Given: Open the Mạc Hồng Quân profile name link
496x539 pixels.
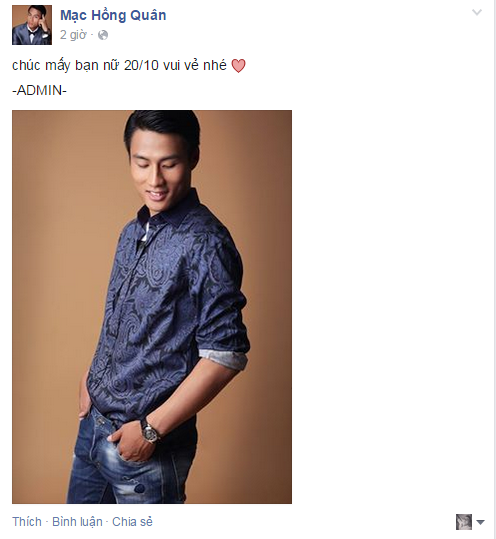Looking at the screenshot, I should coord(113,15).
